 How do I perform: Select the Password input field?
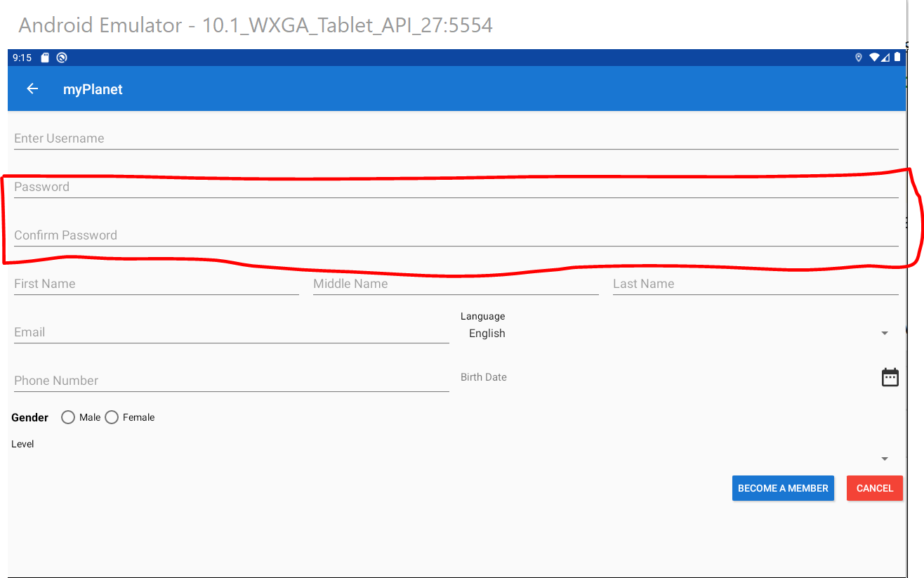281,187
